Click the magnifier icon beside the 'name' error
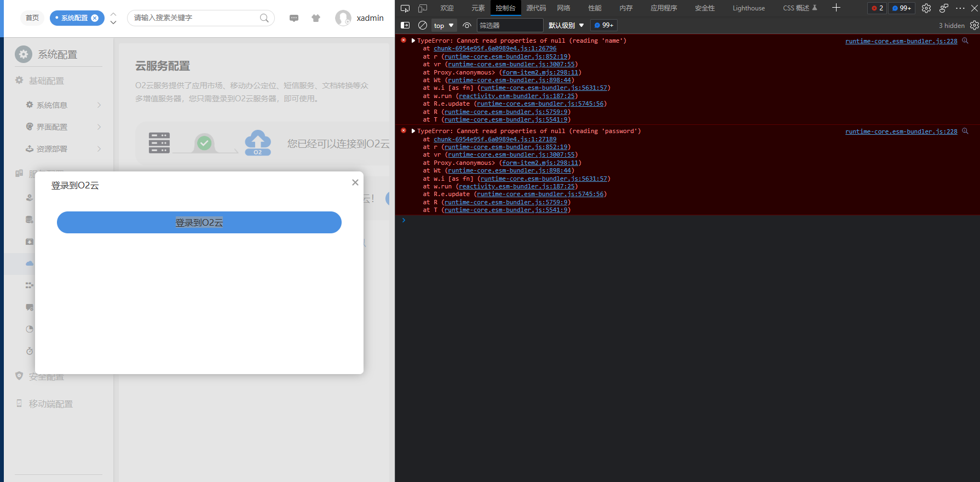This screenshot has height=482, width=980. coord(965,41)
